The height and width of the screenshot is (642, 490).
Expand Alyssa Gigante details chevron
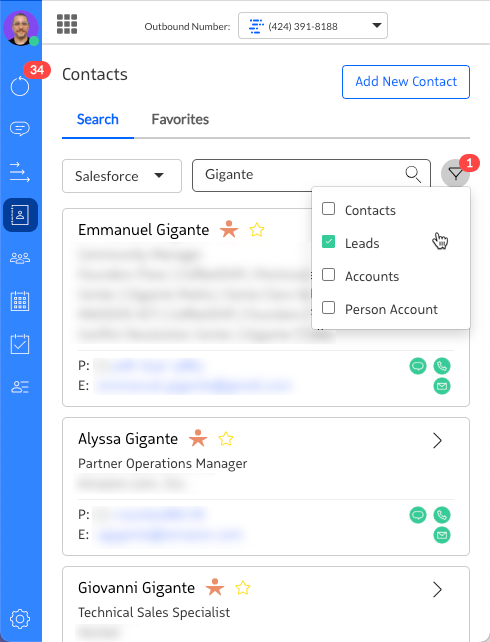[x=438, y=441]
